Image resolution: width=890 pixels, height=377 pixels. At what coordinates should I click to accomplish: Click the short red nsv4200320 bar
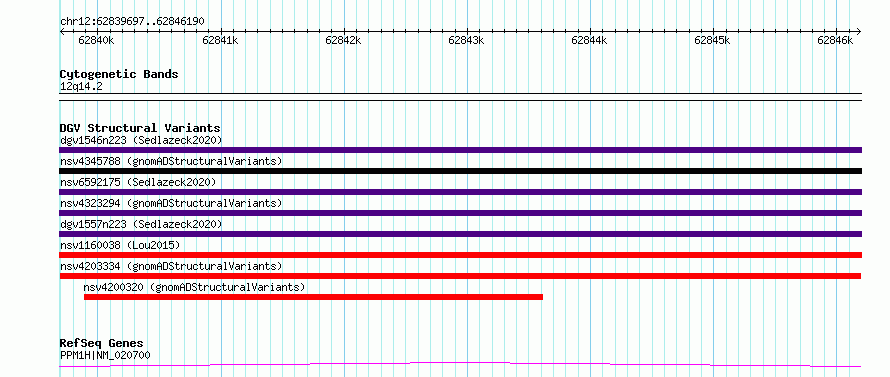click(313, 297)
